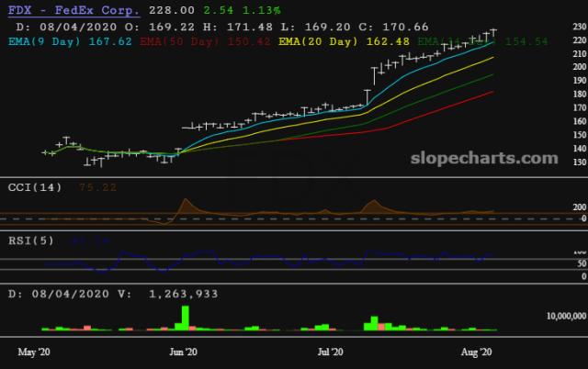Click the 10,000,000 volume axis label
Image resolution: width=588 pixels, height=369 pixels.
tap(566, 316)
